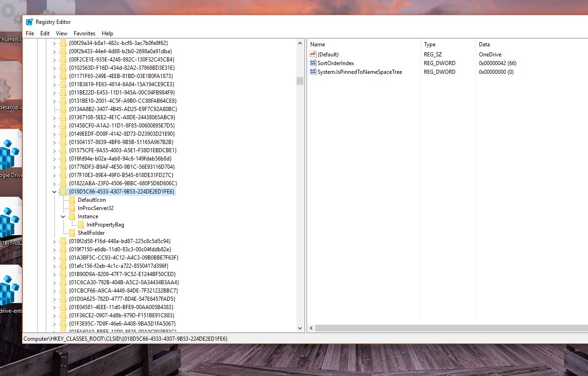588x376 pixels.
Task: Click the ShellFolder key folder icon
Action: [72, 233]
